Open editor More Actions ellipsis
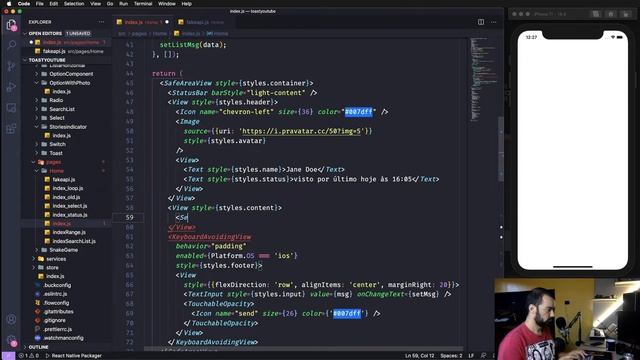This screenshot has width=640, height=360. pyautogui.click(x=493, y=22)
